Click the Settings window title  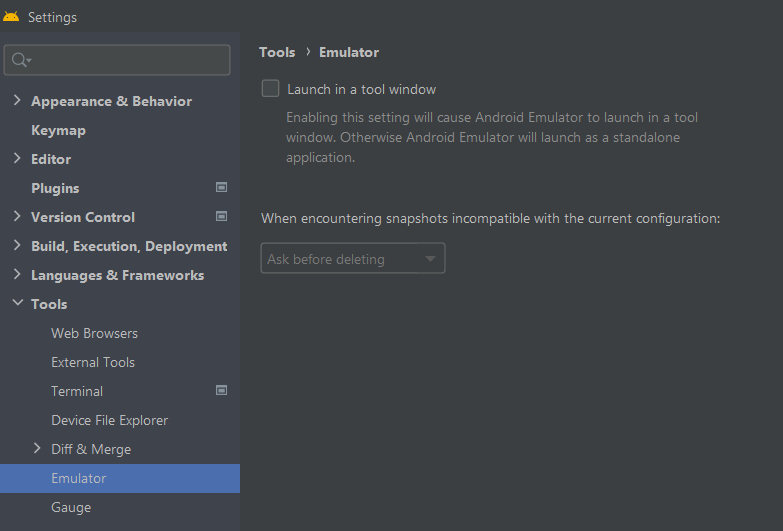pyautogui.click(x=52, y=17)
